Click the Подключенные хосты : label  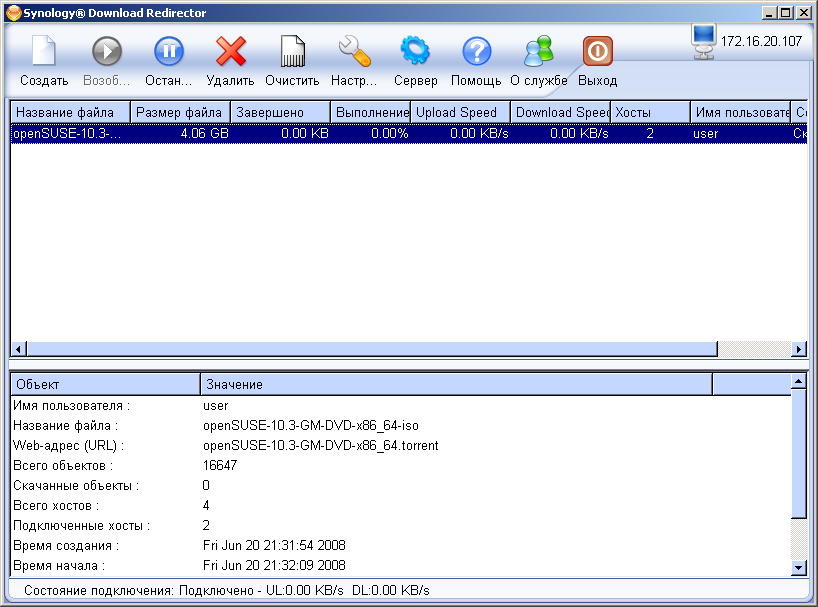(81, 525)
